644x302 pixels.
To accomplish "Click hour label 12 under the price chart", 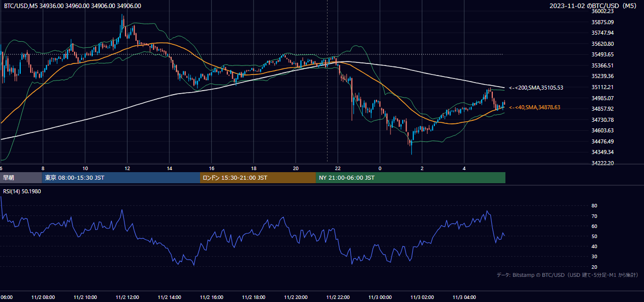I will (127, 168).
